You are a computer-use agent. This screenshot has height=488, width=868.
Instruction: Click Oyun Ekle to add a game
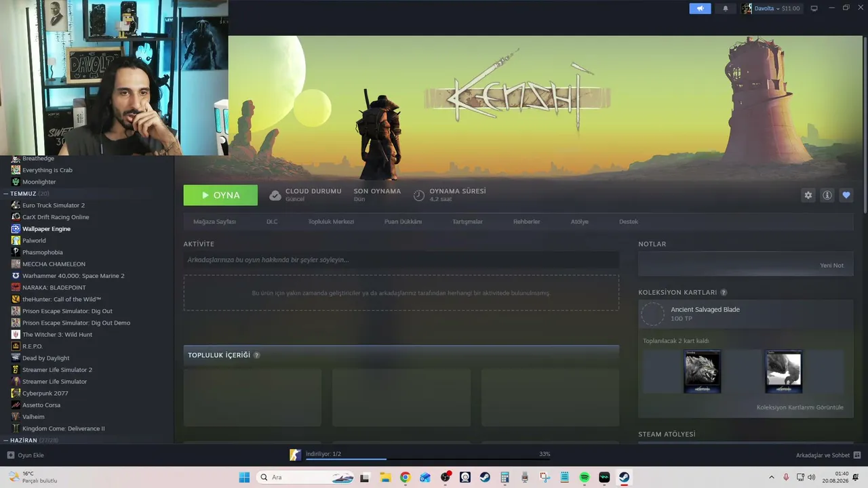(25, 455)
